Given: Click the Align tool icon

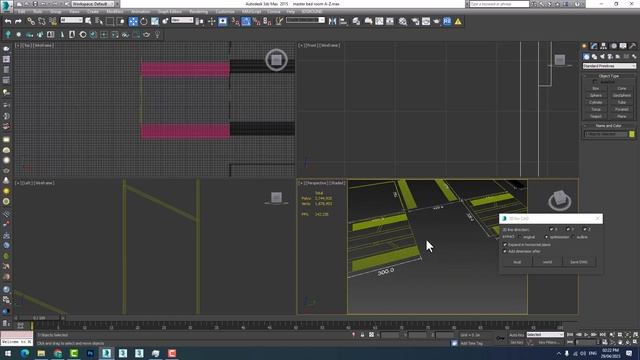Looking at the screenshot, I should point(343,21).
